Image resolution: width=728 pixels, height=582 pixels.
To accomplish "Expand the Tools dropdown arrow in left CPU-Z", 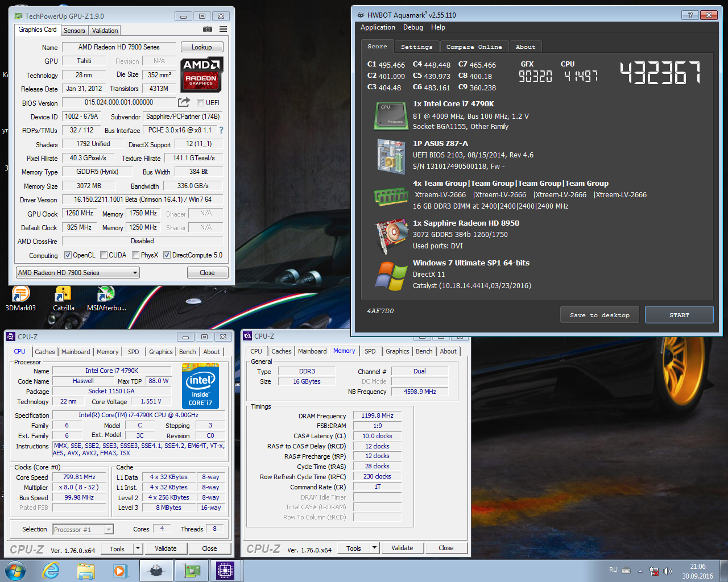I will (137, 548).
